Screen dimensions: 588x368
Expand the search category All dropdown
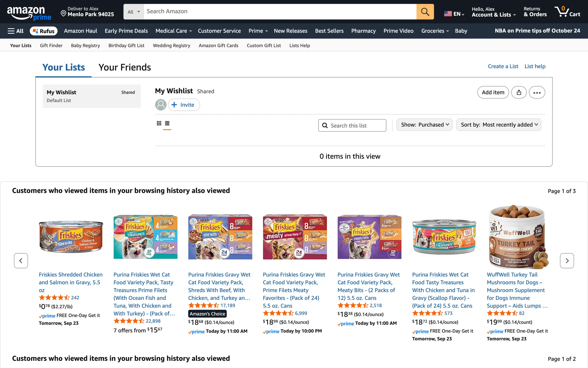(x=134, y=12)
